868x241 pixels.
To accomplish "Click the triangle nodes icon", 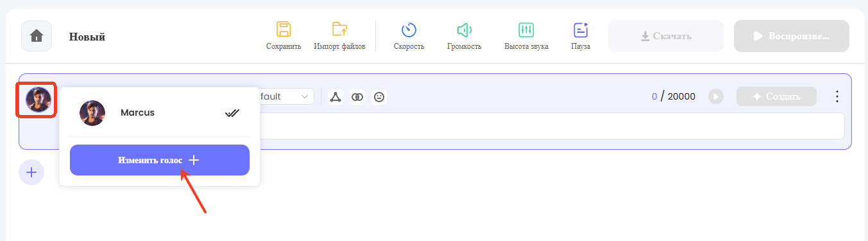I will click(335, 97).
